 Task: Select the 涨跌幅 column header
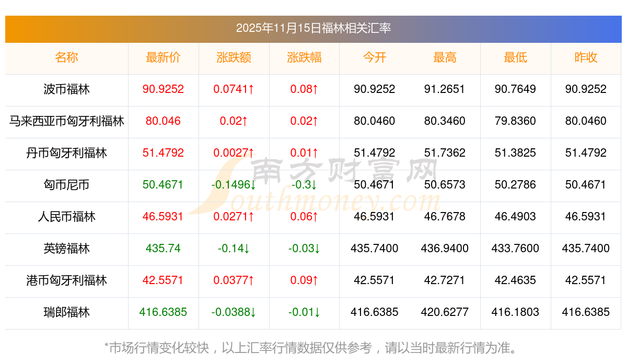304,57
